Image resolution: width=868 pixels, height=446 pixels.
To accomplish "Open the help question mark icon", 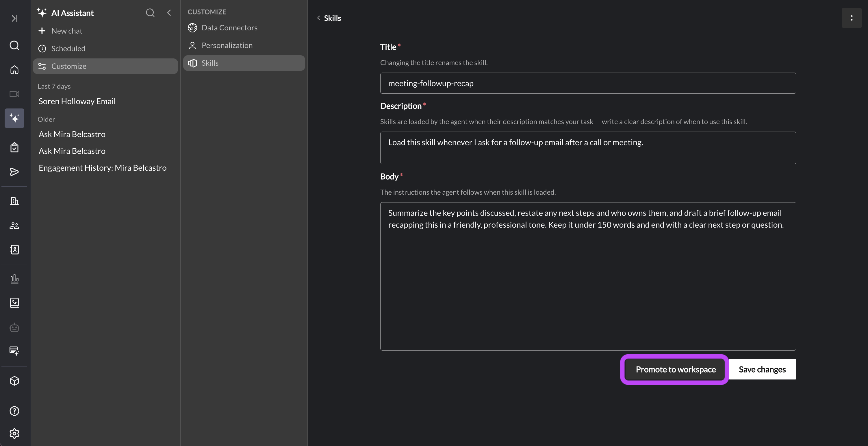I will tap(14, 411).
